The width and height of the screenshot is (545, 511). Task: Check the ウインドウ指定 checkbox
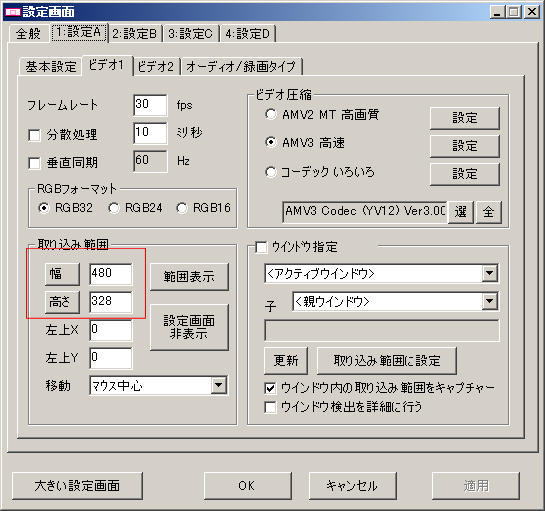point(261,248)
